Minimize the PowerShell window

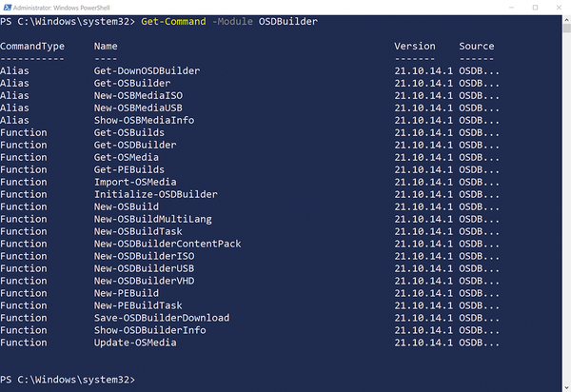click(x=511, y=8)
